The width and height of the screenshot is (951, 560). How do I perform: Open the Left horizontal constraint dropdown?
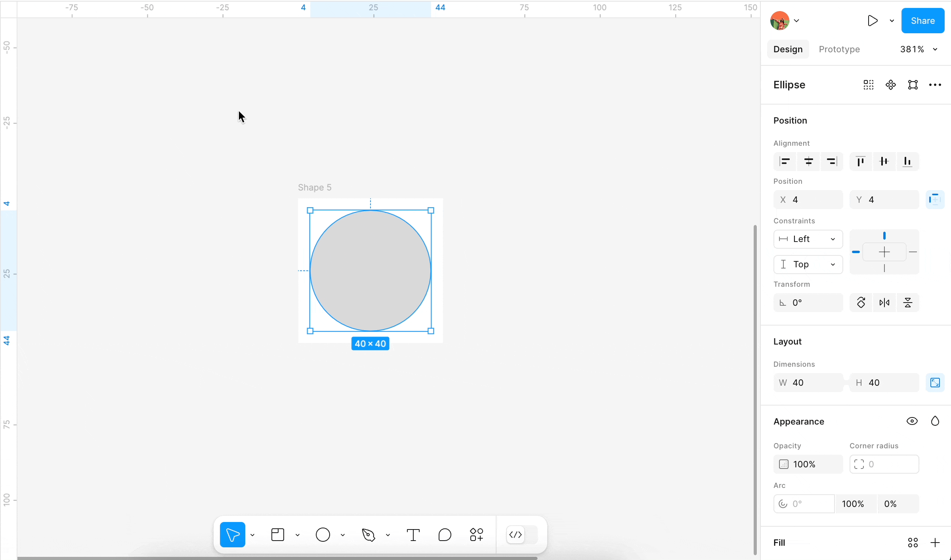tap(808, 239)
